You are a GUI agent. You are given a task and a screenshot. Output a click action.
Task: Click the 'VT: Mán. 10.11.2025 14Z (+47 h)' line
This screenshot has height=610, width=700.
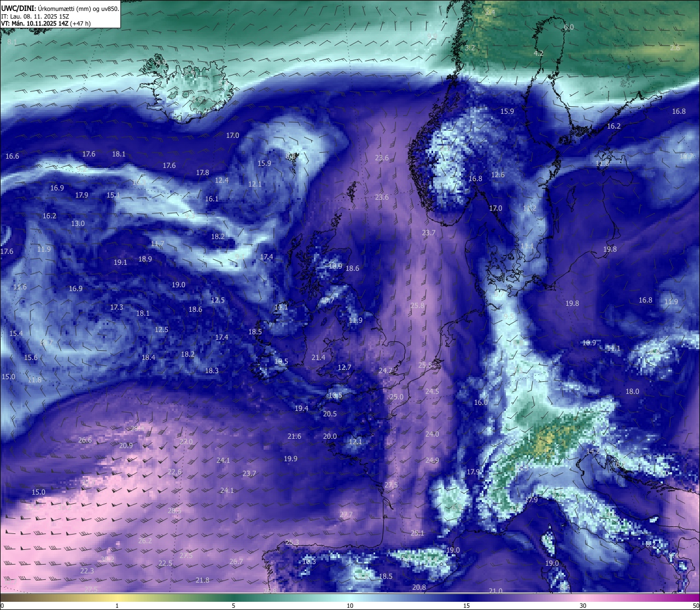46,24
